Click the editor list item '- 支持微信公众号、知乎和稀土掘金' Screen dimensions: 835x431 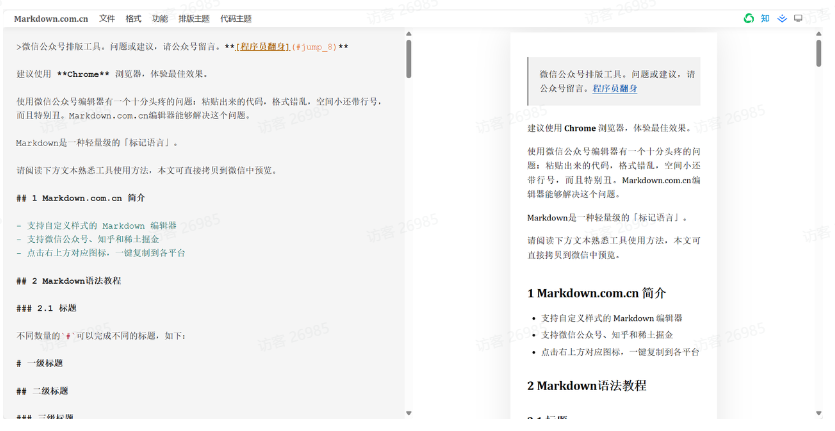[88, 239]
